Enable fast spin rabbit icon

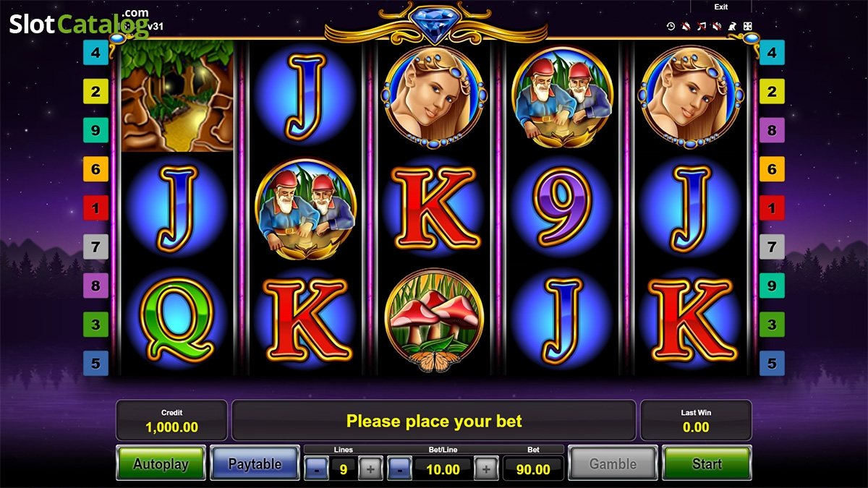tap(732, 26)
